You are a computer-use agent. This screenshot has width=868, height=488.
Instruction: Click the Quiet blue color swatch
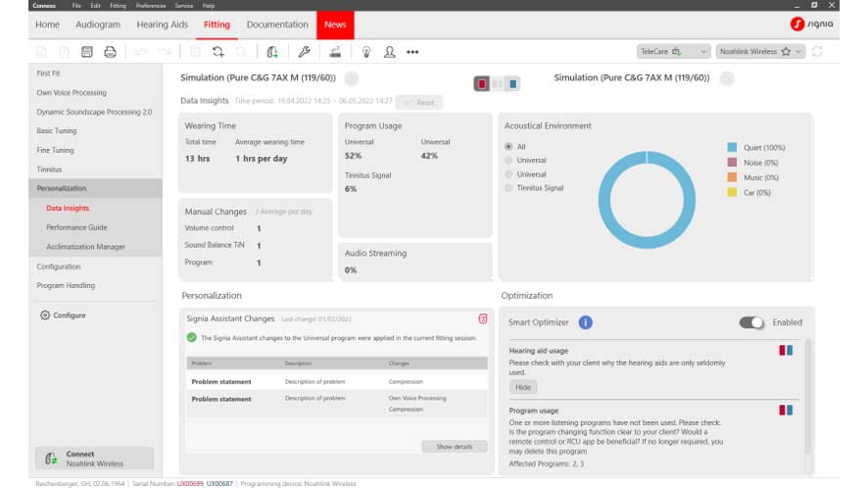[x=732, y=148]
